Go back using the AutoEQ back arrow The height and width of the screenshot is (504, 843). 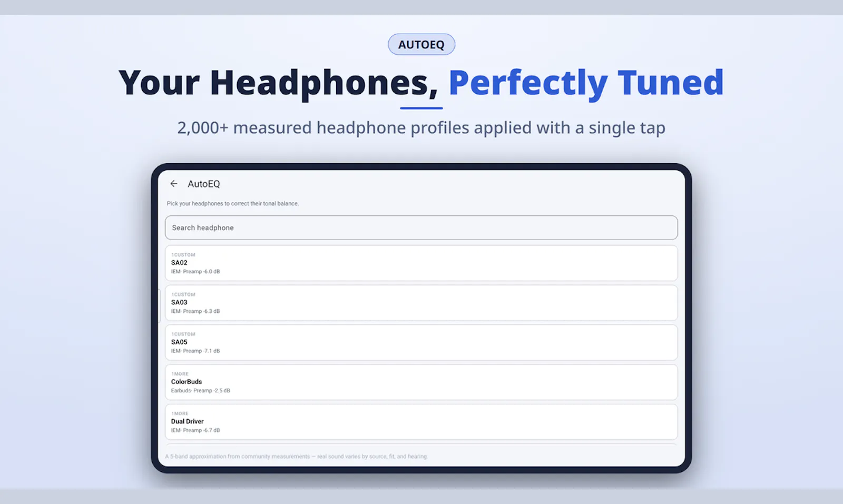174,184
